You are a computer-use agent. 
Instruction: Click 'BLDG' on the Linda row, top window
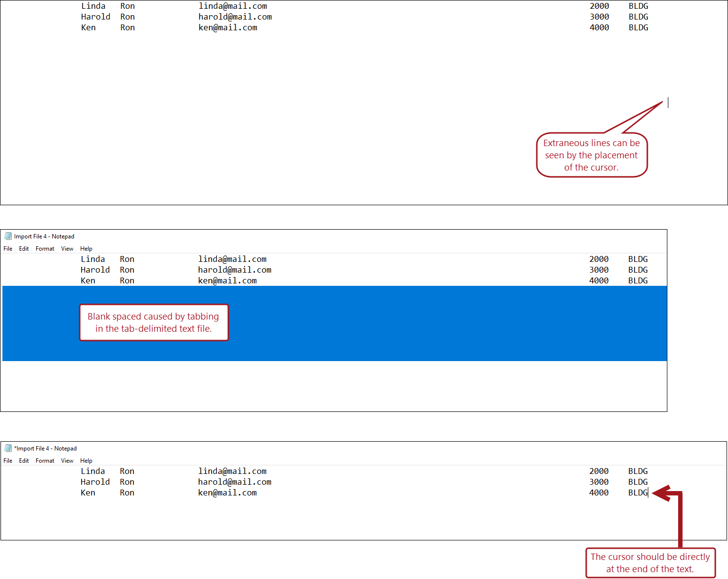[639, 6]
